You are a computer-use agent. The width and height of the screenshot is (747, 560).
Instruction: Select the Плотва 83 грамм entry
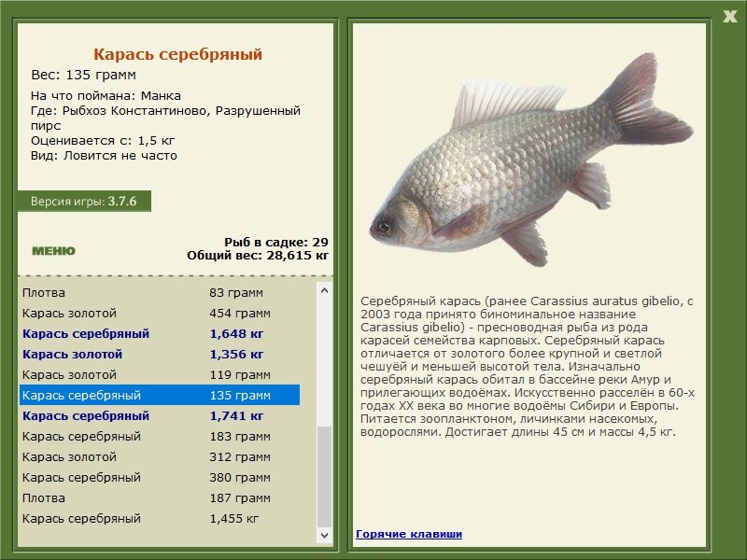(159, 293)
